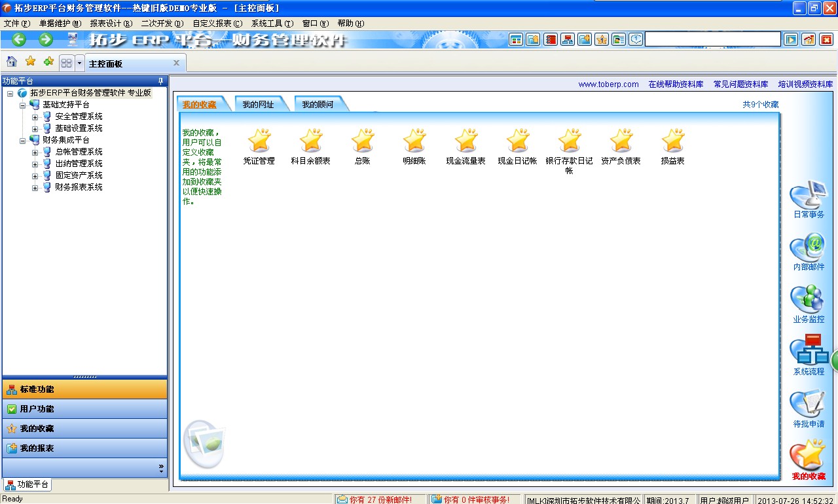Open the 科目余额表 favorite icon
Image resolution: width=838 pixels, height=504 pixels.
coord(310,141)
